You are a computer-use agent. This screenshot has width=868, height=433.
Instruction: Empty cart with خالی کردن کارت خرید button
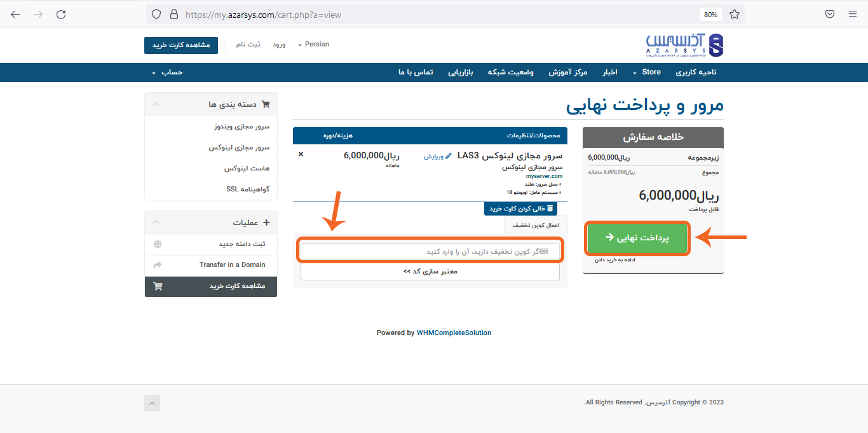[x=520, y=209]
